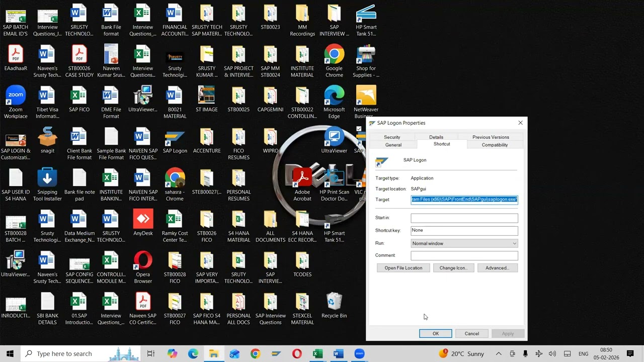Click Cancel in SAP Logon Properties
644x362 pixels.
[x=472, y=334]
